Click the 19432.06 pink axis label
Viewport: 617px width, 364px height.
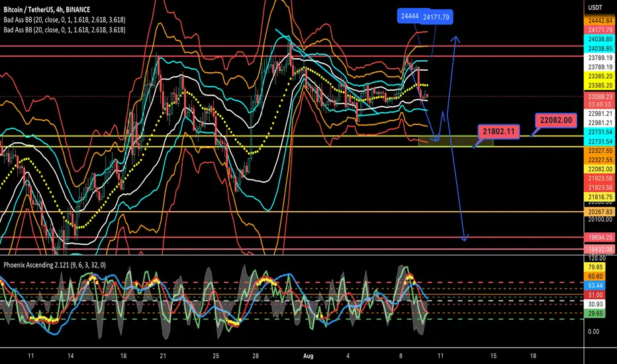(x=600, y=249)
